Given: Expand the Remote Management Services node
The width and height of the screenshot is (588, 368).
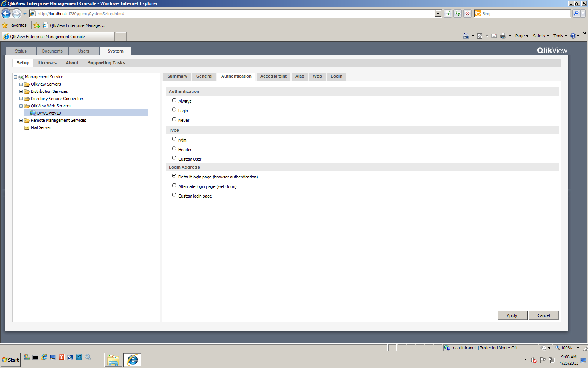Looking at the screenshot, I should pos(21,120).
